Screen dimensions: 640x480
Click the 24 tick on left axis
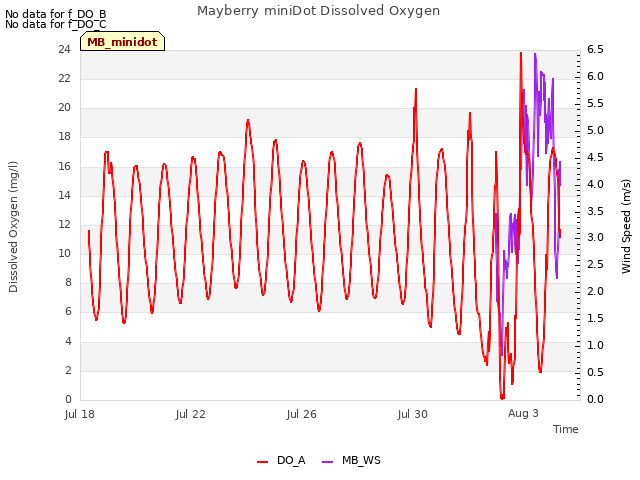[x=64, y=49]
